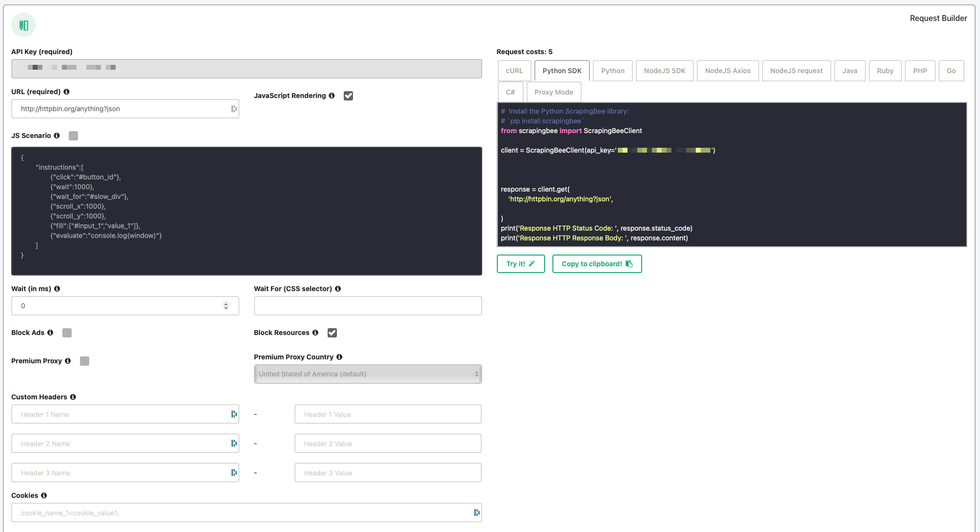Click the Wait For CSS selector info icon
Viewport: 980px width, 532px height.
tap(338, 289)
